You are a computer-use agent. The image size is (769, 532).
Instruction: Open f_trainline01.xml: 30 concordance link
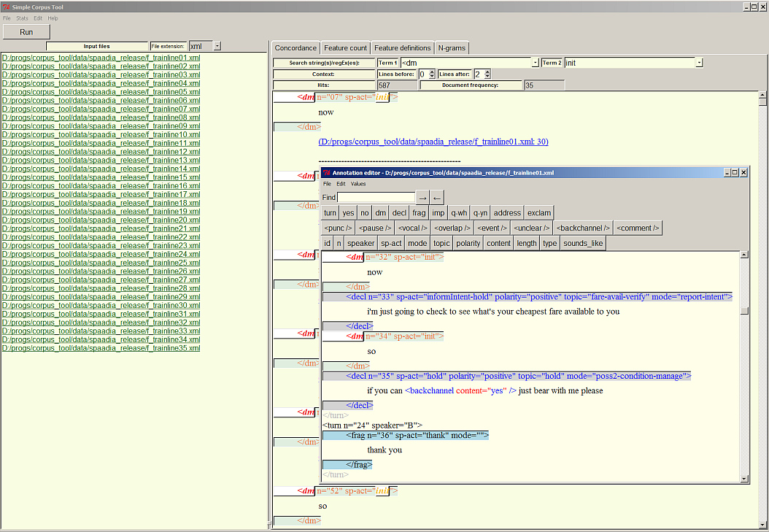coord(433,142)
